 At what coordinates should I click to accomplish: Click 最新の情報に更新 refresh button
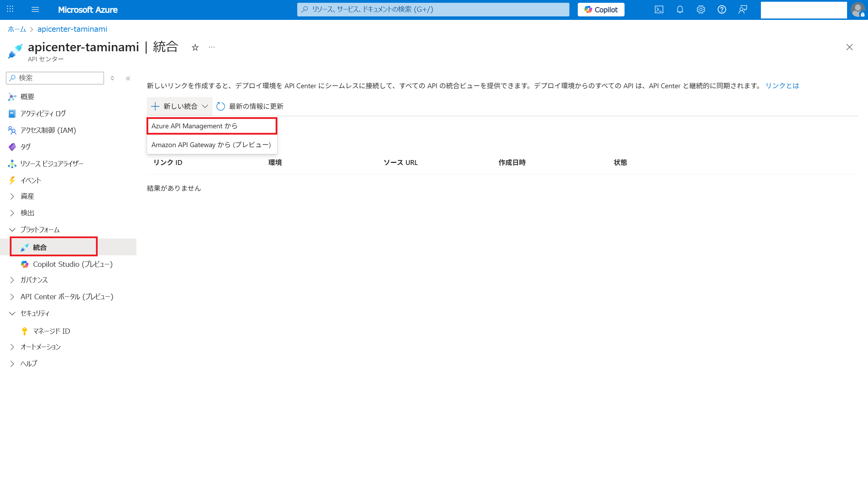tap(250, 106)
